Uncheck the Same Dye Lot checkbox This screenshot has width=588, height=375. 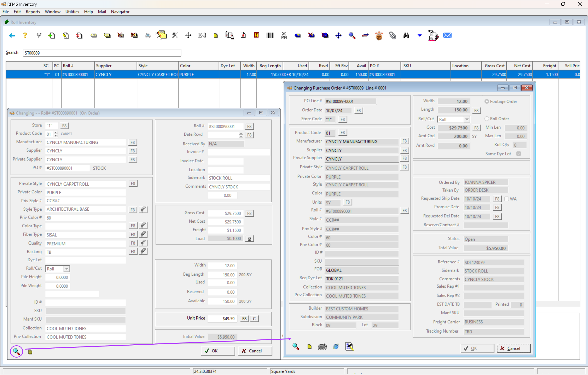[x=519, y=154]
